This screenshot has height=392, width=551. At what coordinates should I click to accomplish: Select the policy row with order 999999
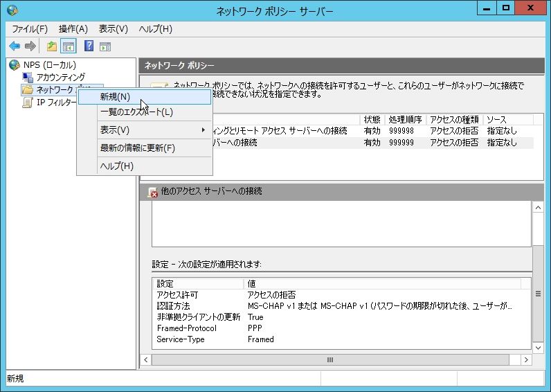[373, 143]
